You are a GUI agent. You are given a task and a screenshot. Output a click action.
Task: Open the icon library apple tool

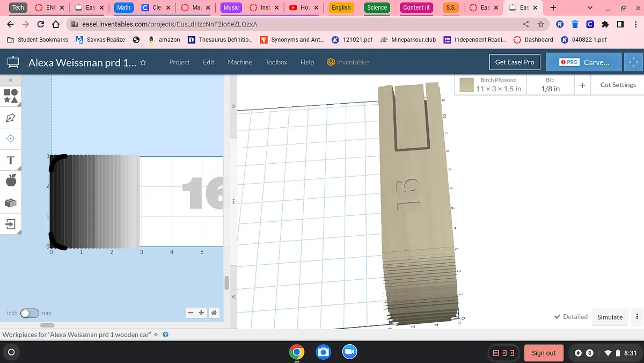click(11, 181)
